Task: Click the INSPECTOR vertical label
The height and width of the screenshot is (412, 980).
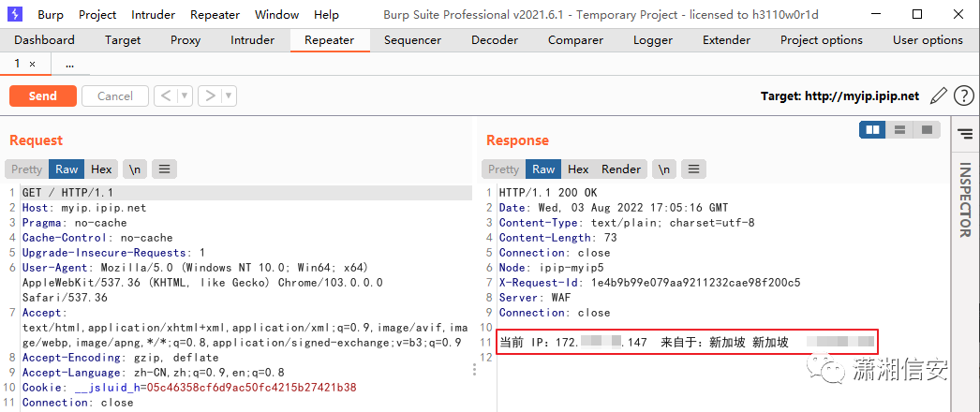Action: [x=966, y=199]
